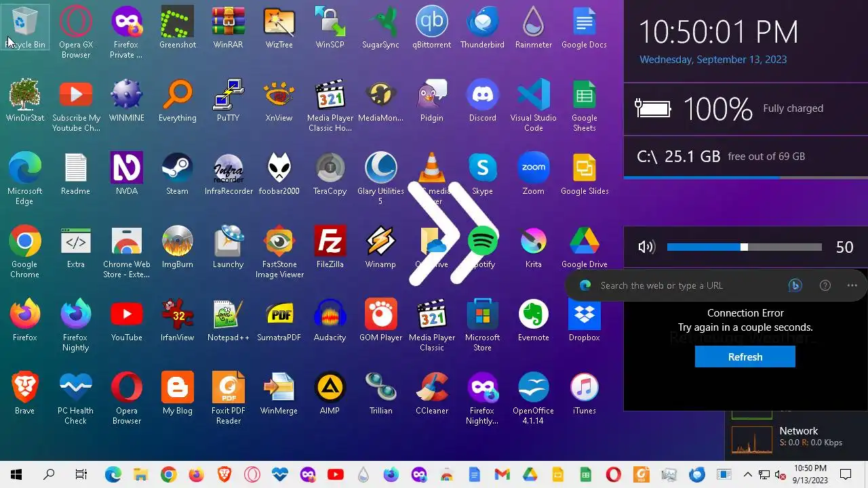Image resolution: width=868 pixels, height=488 pixels.
Task: Select the Glary Utilities 5 icon
Action: tap(381, 178)
